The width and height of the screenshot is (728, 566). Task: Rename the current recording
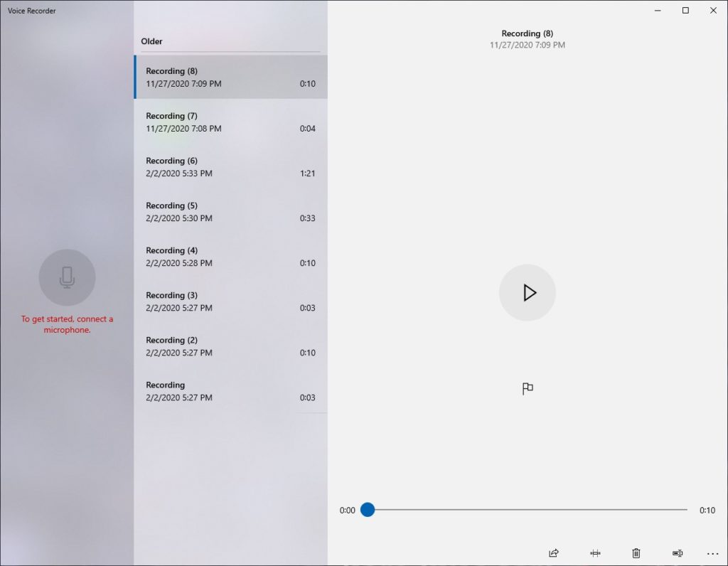click(677, 553)
